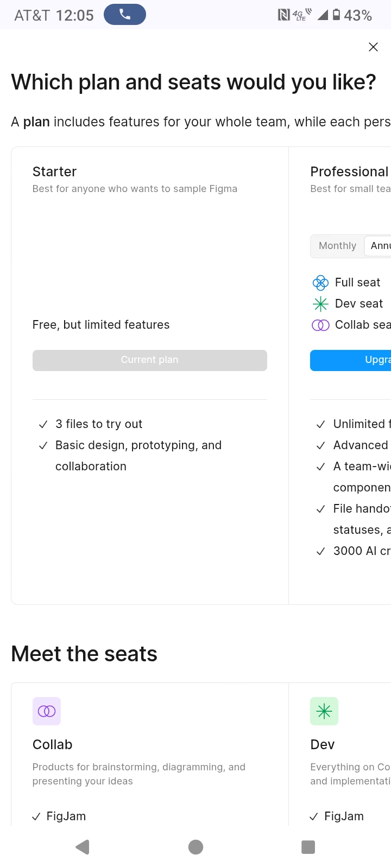This screenshot has width=391, height=868.
Task: Select the Starter plan heading
Action: point(54,172)
